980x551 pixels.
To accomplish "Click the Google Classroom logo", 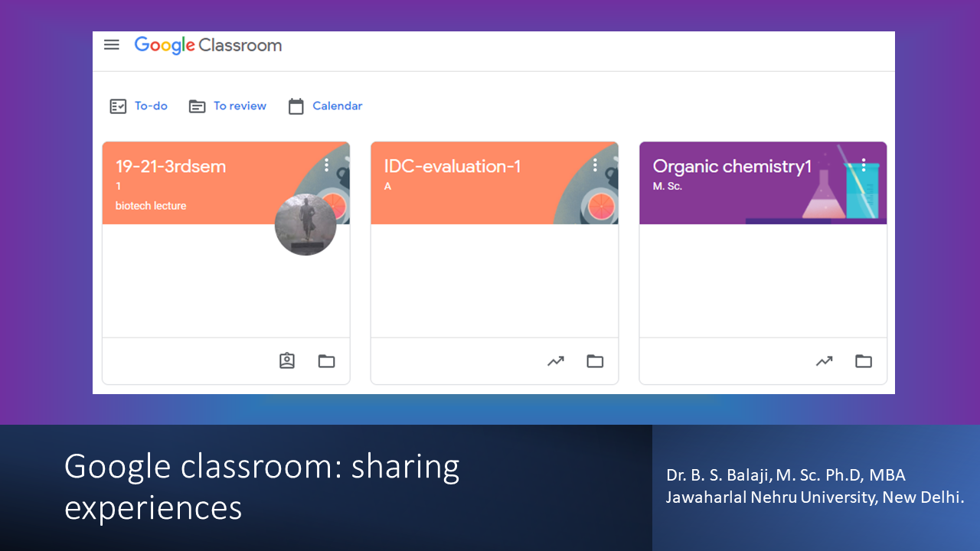I will 208,46.
